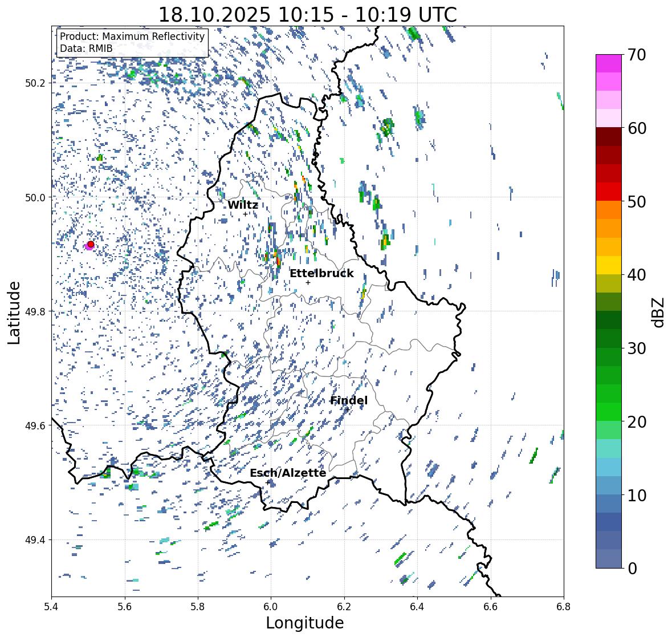Click the Findel location label
Screen dimensions: 672x637
(349, 401)
